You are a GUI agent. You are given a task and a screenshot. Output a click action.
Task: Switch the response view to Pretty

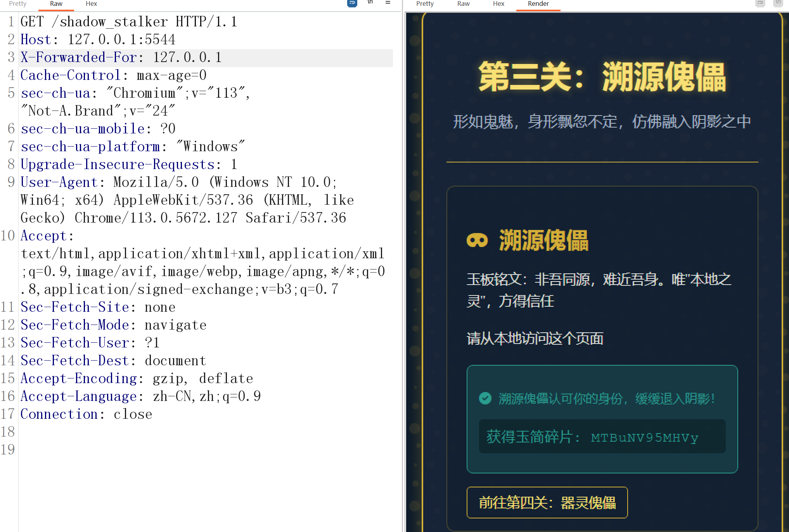pos(425,4)
